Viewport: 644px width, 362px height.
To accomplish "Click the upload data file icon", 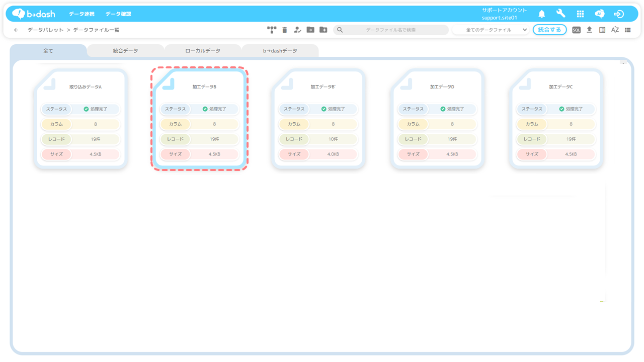I will [x=589, y=30].
